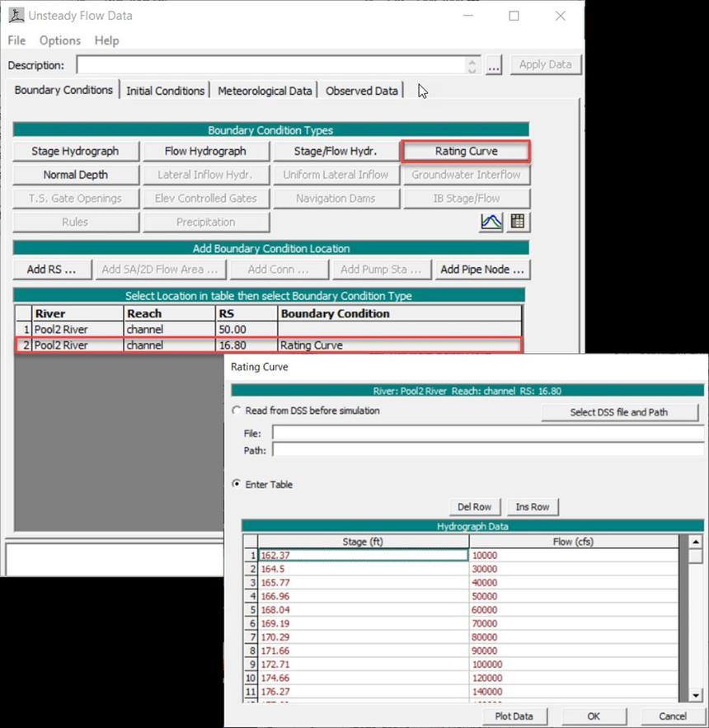Click Select DSS file and Path
This screenshot has width=709, height=728.
tap(619, 412)
